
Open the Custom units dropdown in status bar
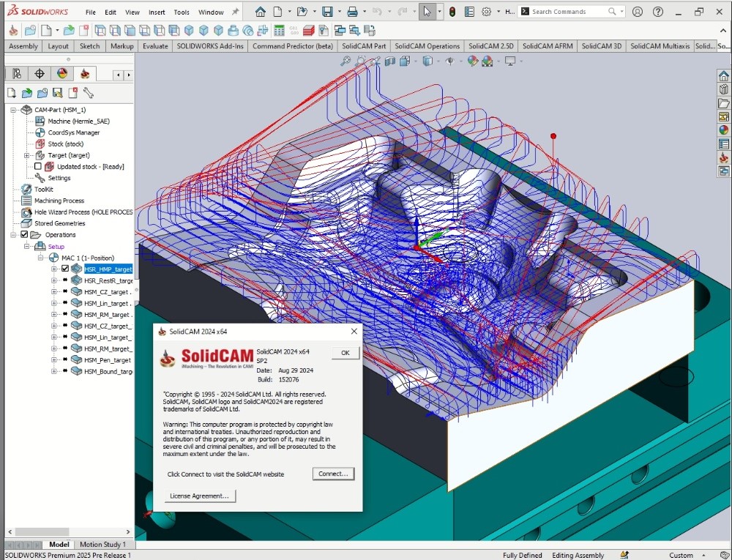[703, 556]
